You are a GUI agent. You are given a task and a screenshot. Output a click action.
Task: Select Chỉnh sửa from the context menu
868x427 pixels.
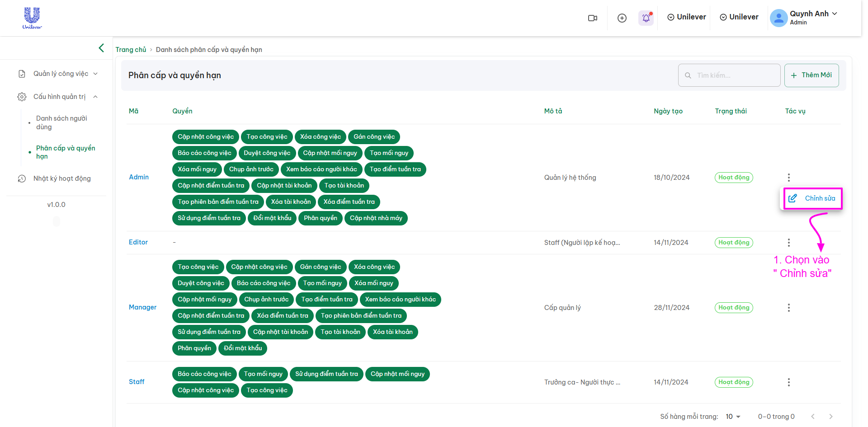click(813, 198)
